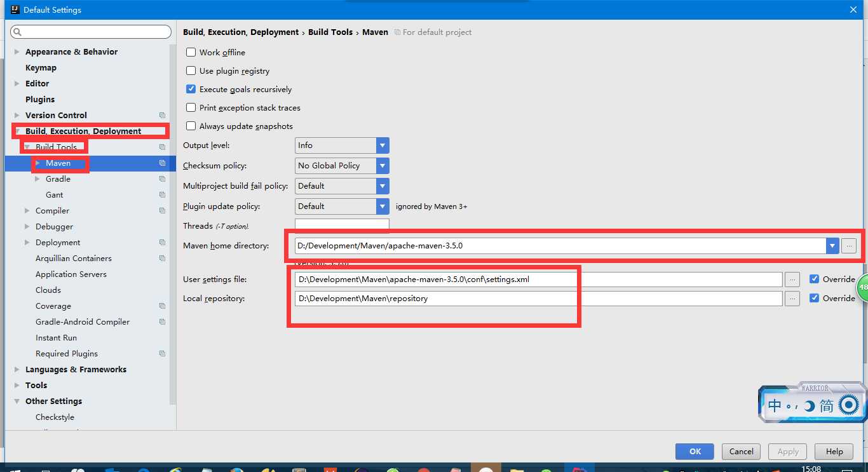Click the For default project indicator icon
The height and width of the screenshot is (472, 868).
click(397, 32)
